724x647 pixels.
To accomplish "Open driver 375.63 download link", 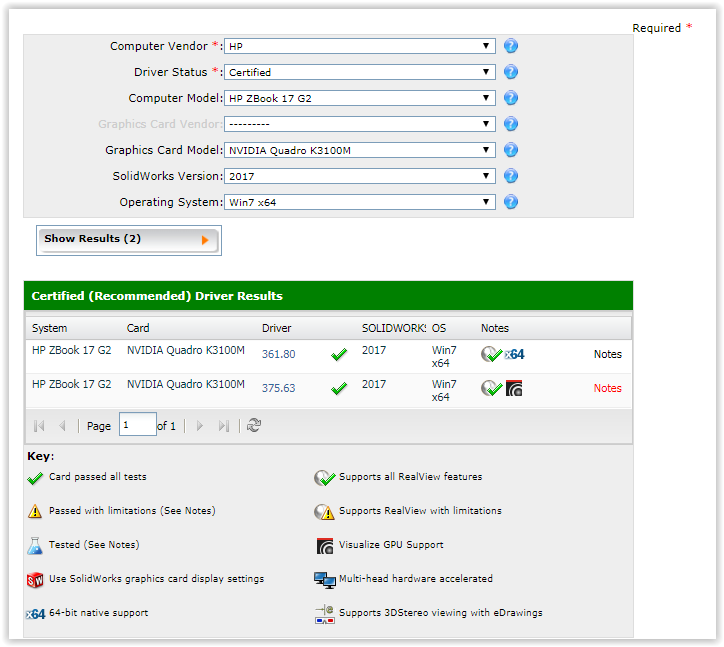I will point(278,388).
